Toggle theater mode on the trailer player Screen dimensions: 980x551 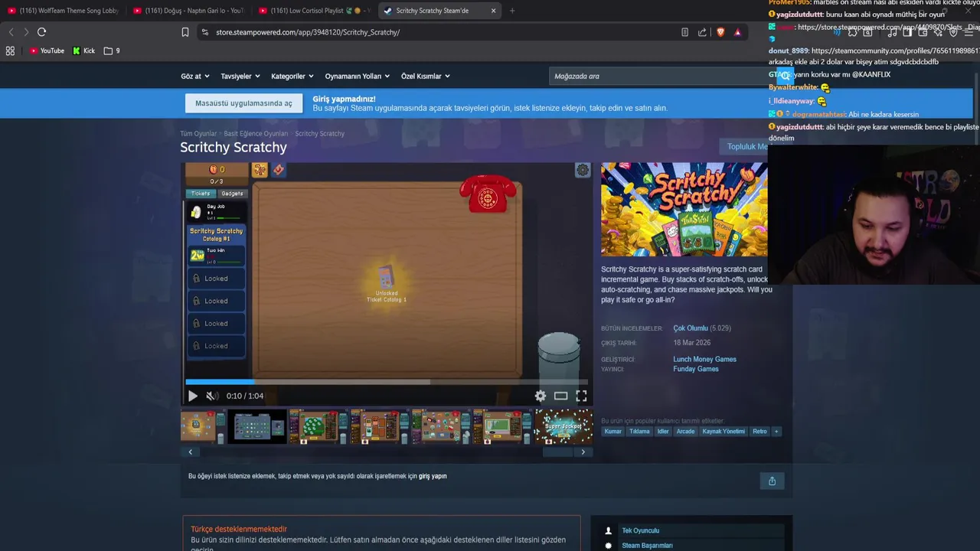click(560, 396)
